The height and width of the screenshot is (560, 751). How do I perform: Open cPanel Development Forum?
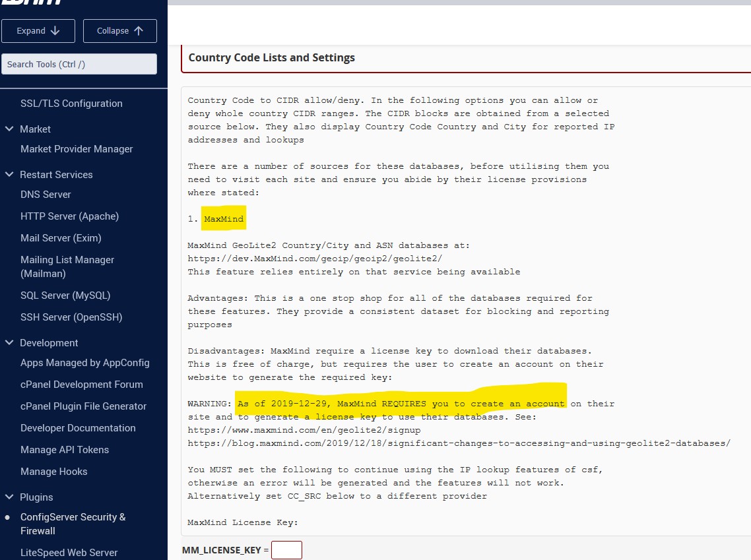point(81,385)
